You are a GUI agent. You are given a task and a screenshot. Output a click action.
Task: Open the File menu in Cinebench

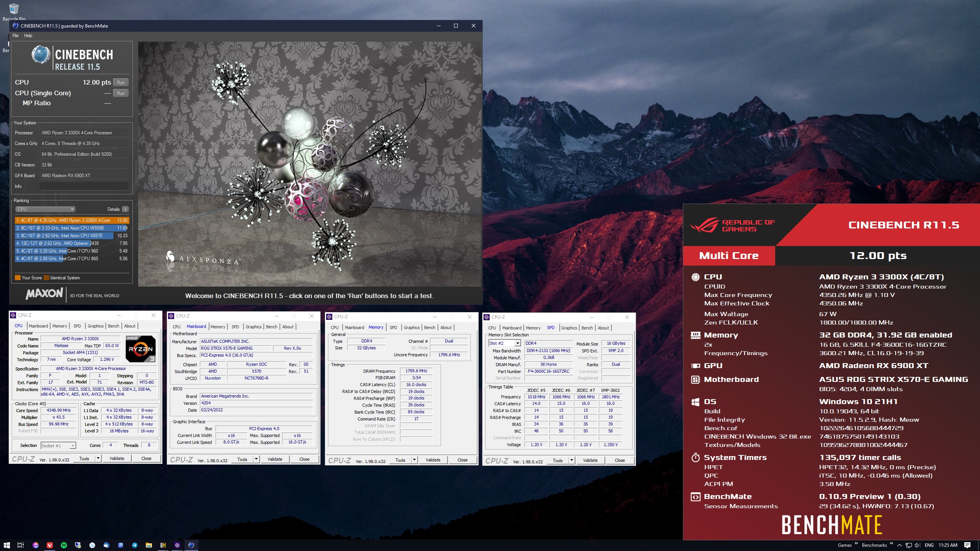pos(16,36)
